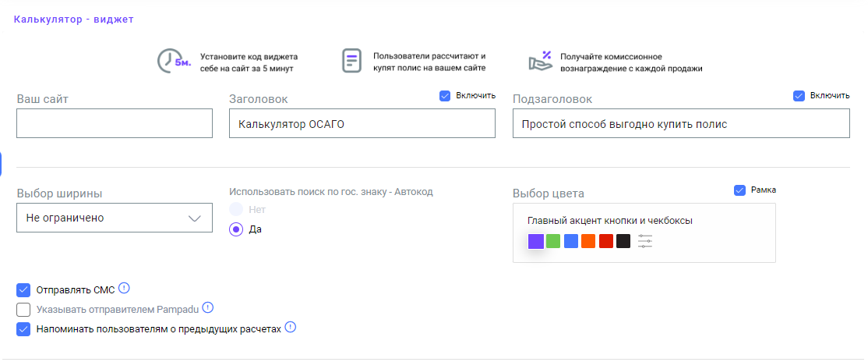868x362 pixels.
Task: Click the document policy icon
Action: point(351,61)
